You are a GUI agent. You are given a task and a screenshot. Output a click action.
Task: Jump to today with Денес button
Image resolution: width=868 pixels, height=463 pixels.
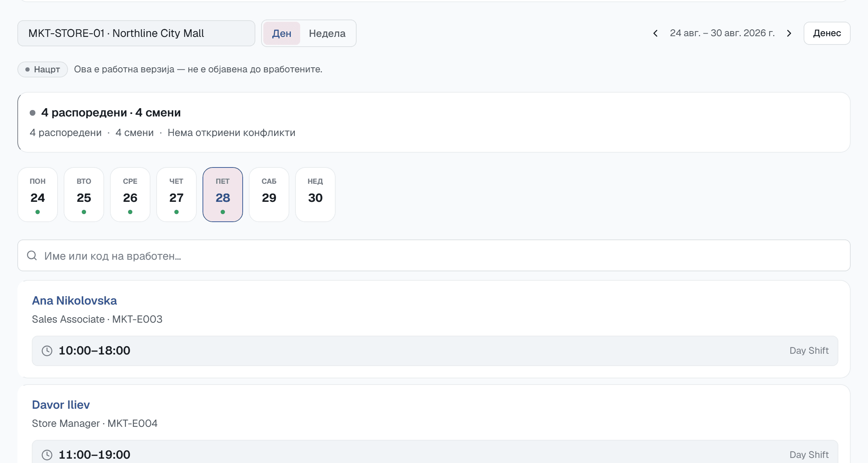click(827, 33)
